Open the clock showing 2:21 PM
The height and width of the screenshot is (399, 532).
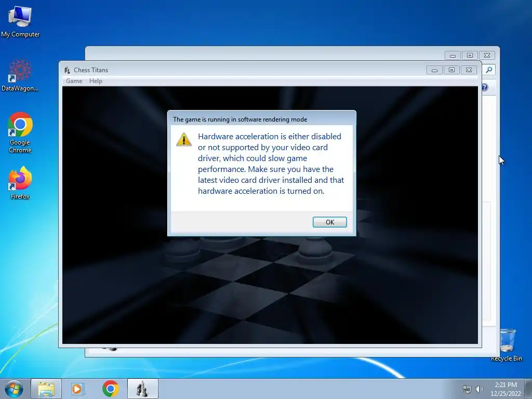[x=506, y=389]
